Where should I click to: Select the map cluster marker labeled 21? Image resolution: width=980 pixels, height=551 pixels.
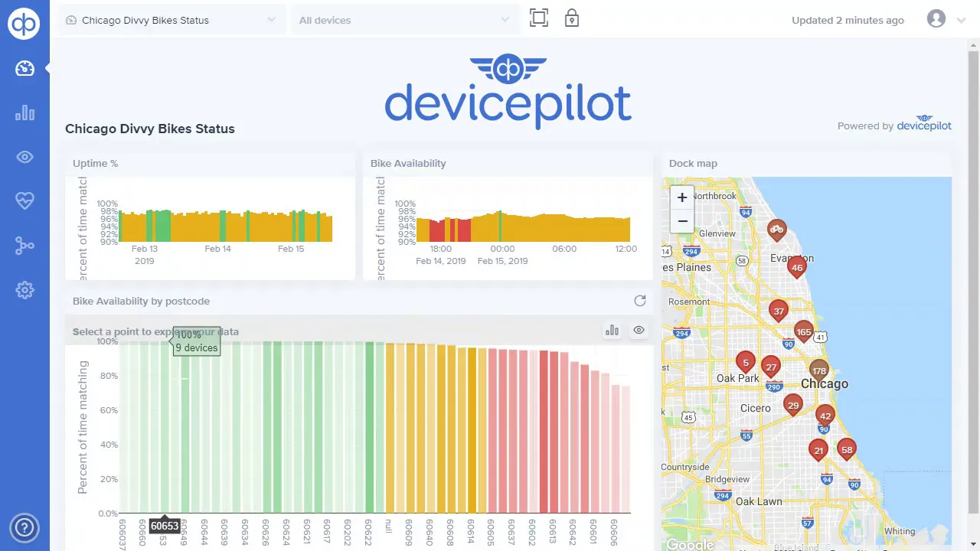[818, 451]
